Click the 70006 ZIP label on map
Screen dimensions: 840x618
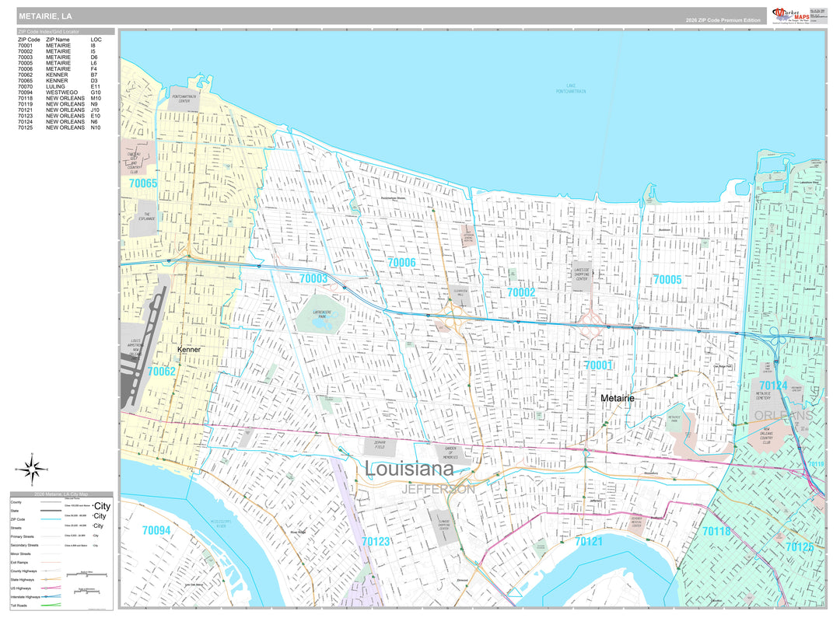coord(402,263)
